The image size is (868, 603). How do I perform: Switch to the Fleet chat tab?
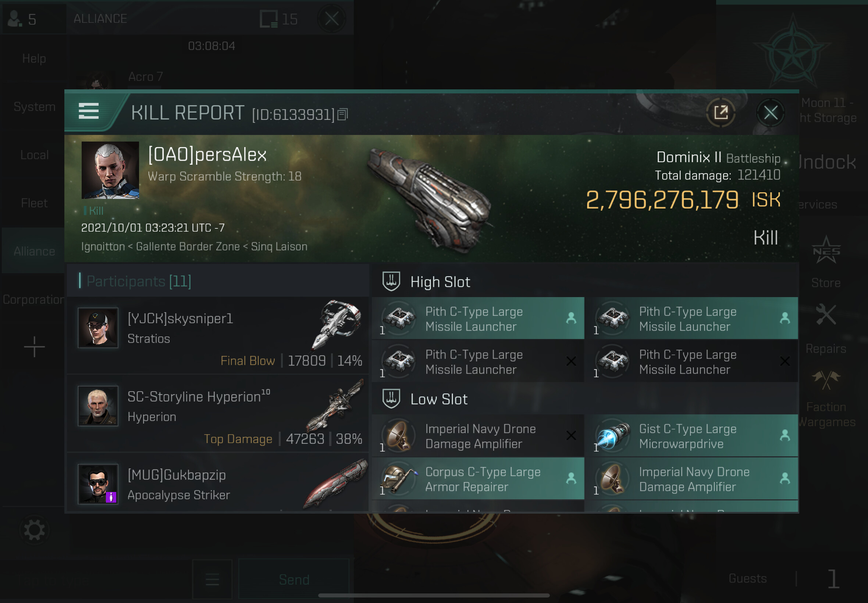(34, 203)
